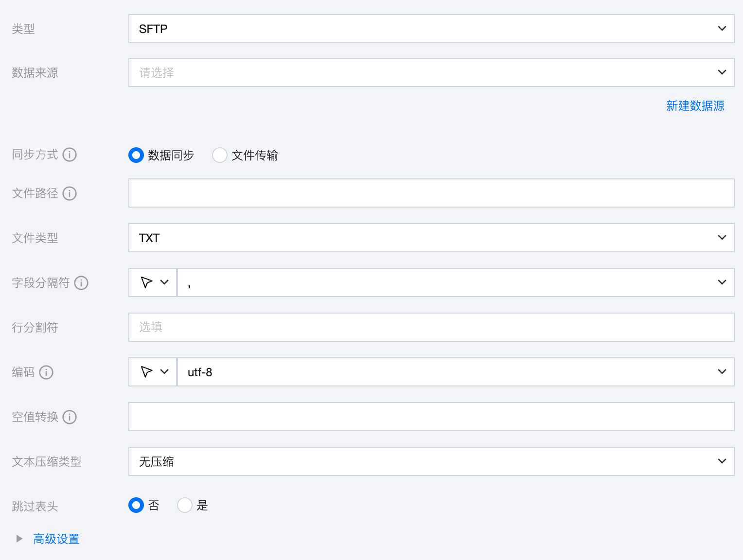Click info icon beside 编码 label
Viewport: 743px width, 560px height.
click(x=46, y=372)
